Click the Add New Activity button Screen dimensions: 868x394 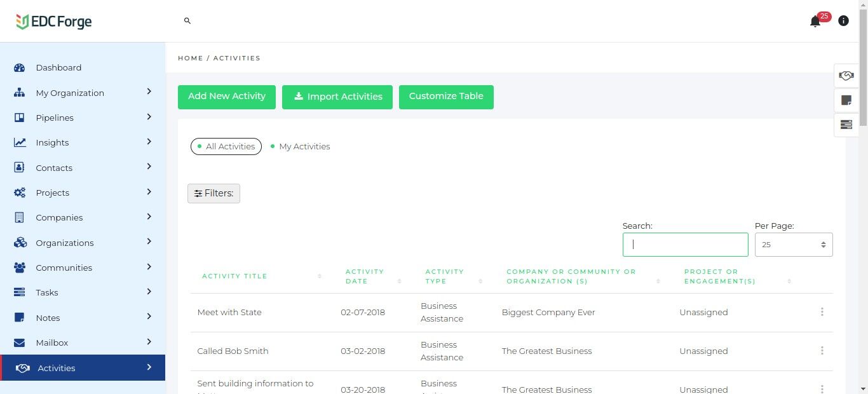227,97
